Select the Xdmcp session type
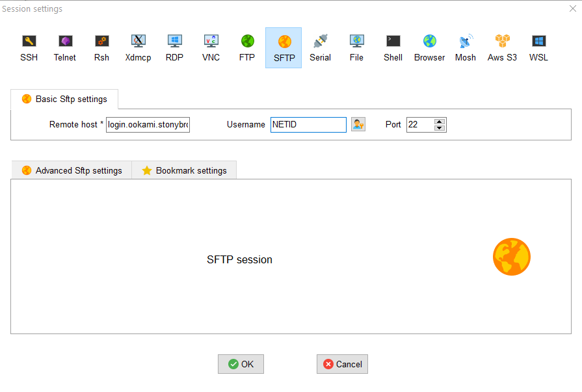This screenshot has width=582, height=392. click(138, 47)
